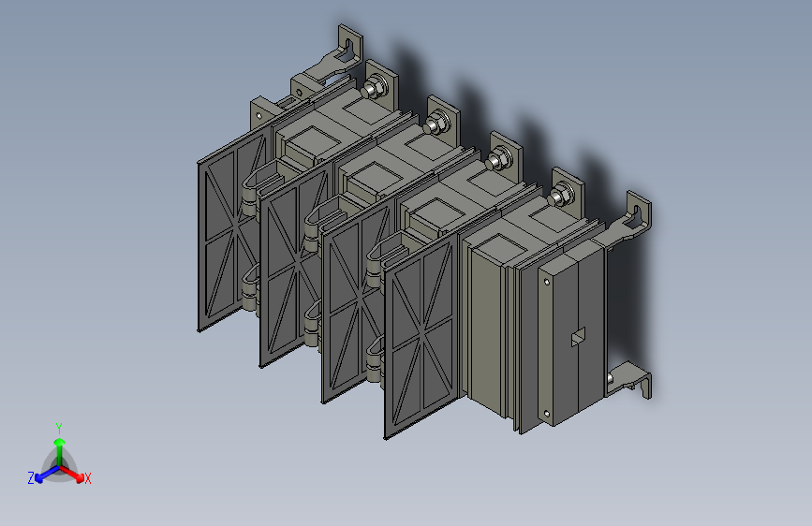Click the green Y axis arrow of the triad
The image size is (812, 526).
coord(60,451)
